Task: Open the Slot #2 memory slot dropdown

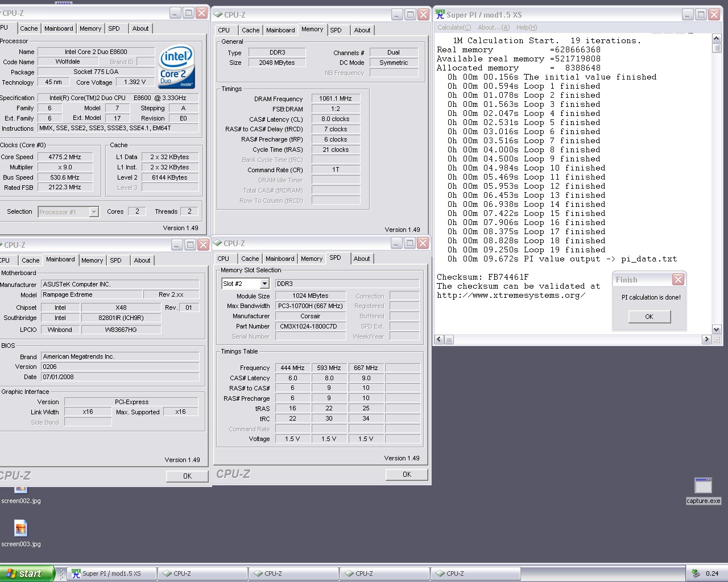Action: [264, 284]
